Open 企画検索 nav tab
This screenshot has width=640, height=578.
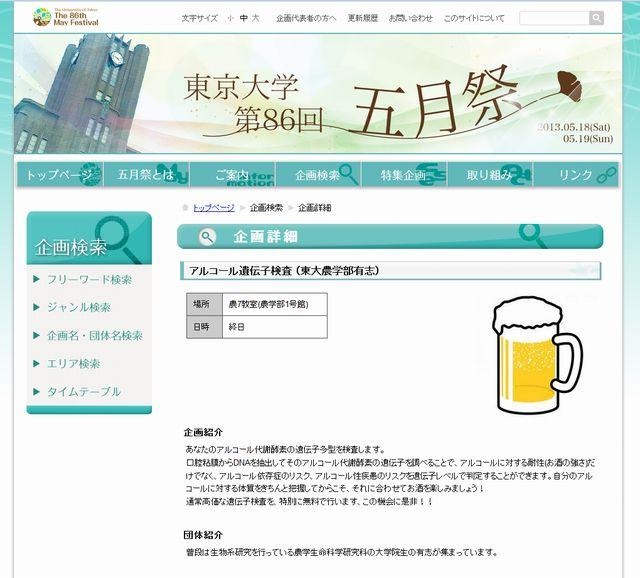[318, 174]
